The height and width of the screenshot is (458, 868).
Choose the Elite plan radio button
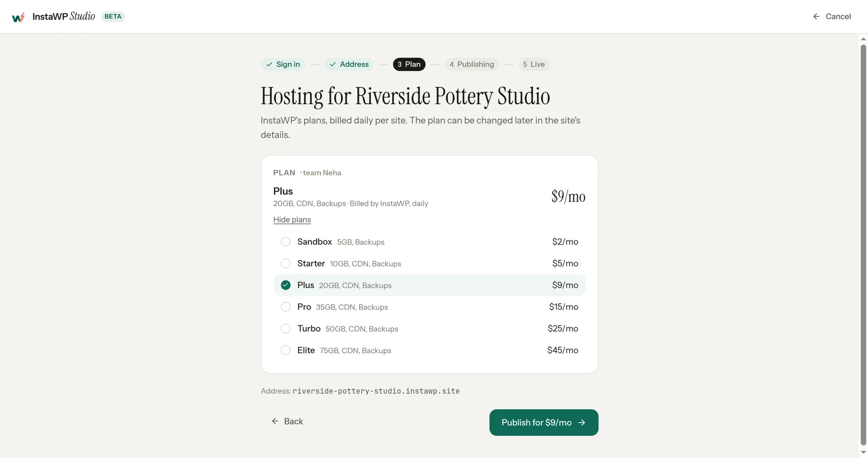click(286, 350)
